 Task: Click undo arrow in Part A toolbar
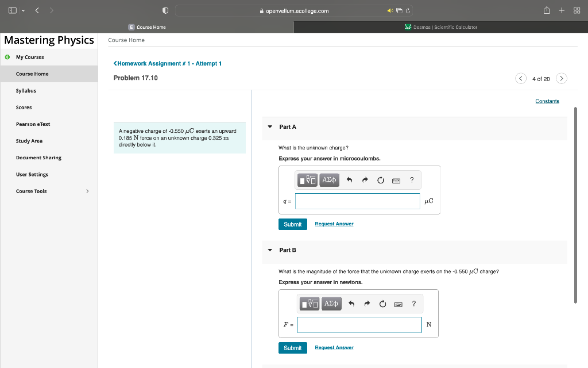point(349,180)
